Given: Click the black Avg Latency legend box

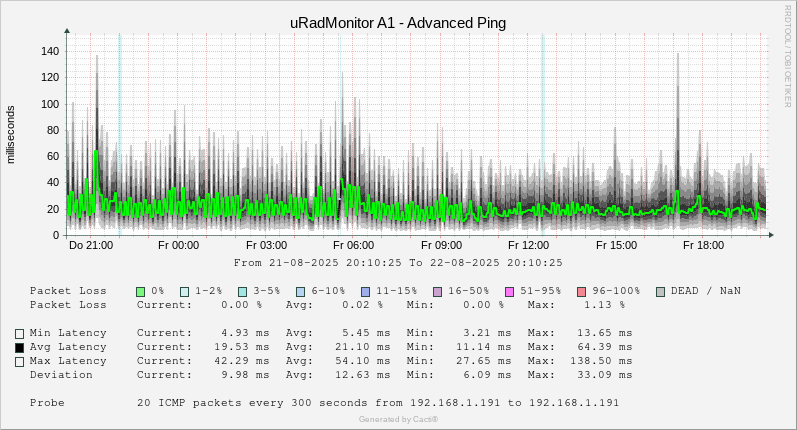Looking at the screenshot, I should tap(19, 348).
